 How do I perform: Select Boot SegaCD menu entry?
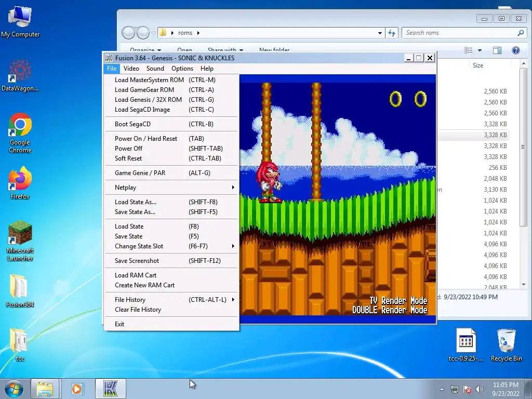click(x=171, y=124)
